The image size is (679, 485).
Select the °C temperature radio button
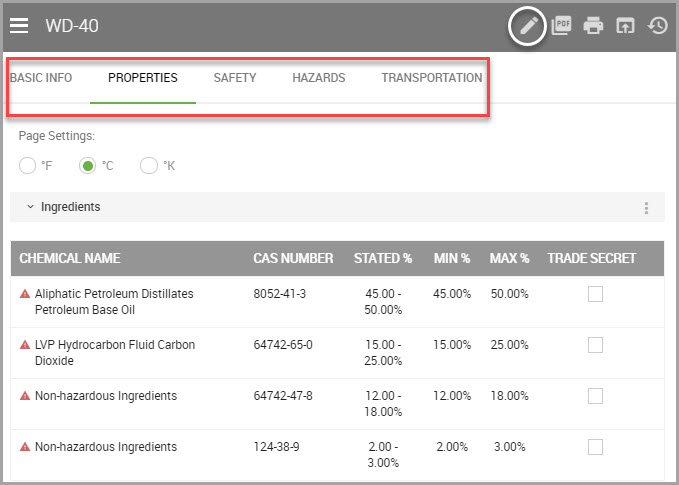point(87,166)
